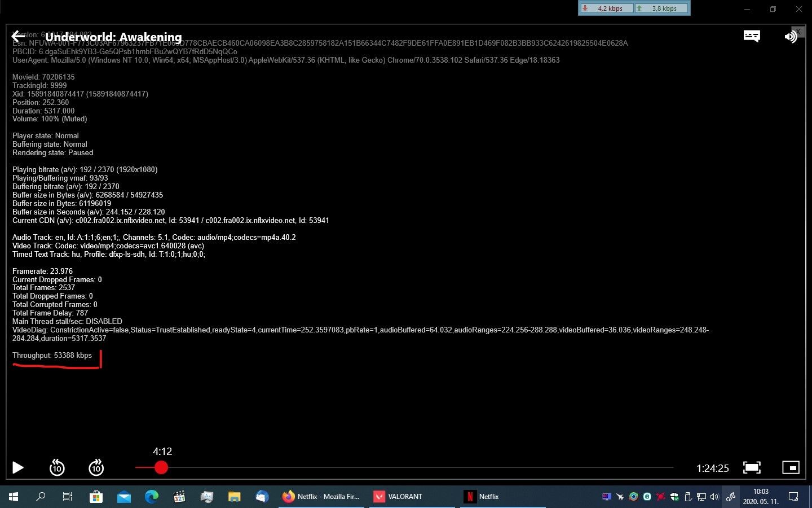This screenshot has height=508, width=812.
Task: Open the clock and calendar showing 10:03
Action: 761,497
